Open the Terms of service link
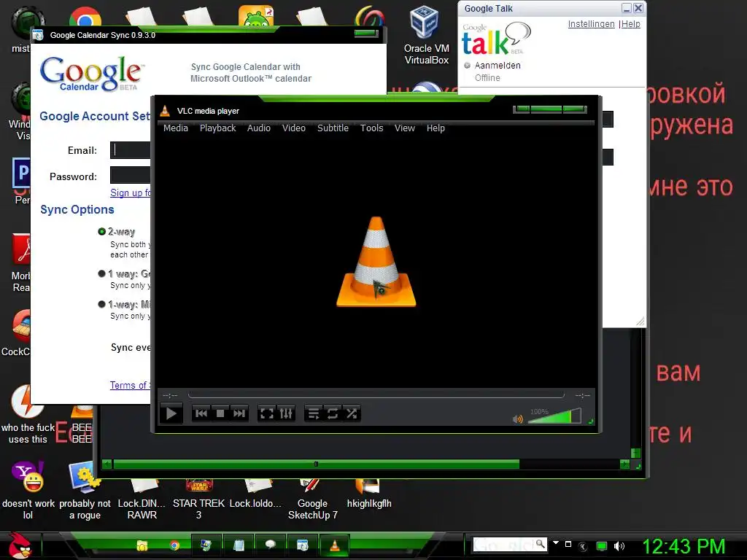The width and height of the screenshot is (747, 560). click(130, 385)
